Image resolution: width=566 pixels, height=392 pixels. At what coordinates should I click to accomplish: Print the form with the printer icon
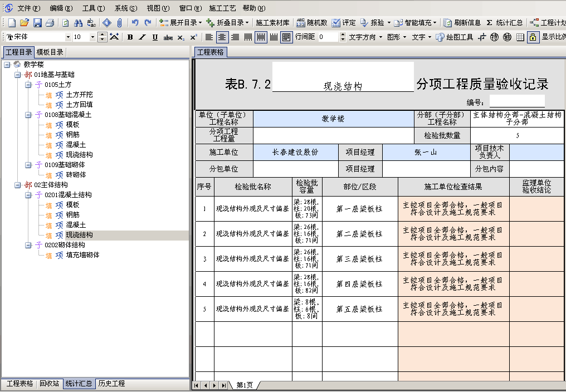pyautogui.click(x=50, y=23)
